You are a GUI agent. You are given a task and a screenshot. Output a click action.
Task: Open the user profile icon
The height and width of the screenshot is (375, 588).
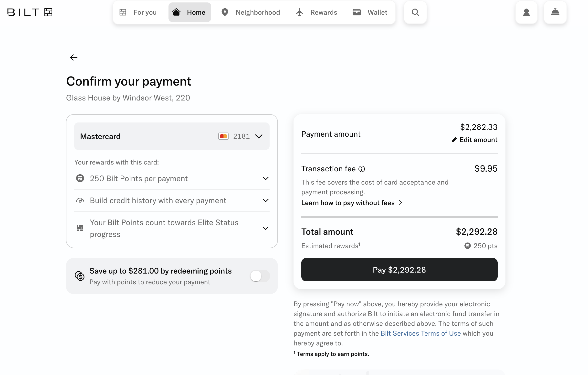point(526,12)
